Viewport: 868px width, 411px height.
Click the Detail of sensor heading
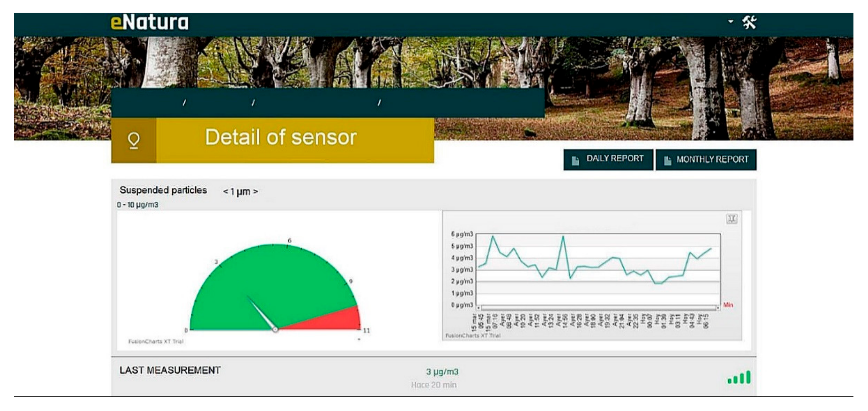280,138
